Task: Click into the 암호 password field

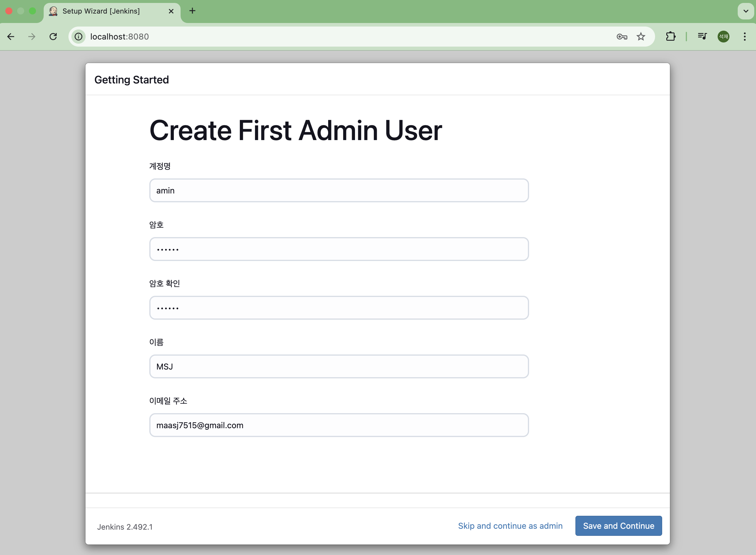Action: coord(338,249)
